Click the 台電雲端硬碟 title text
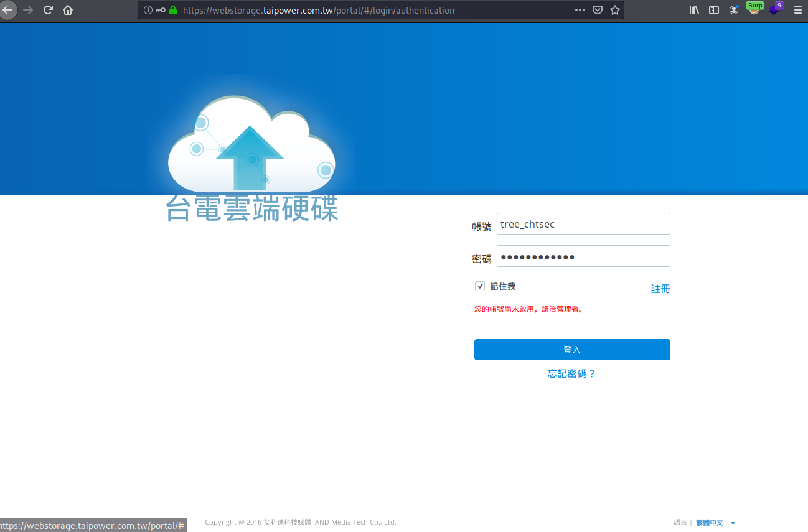 pos(251,209)
